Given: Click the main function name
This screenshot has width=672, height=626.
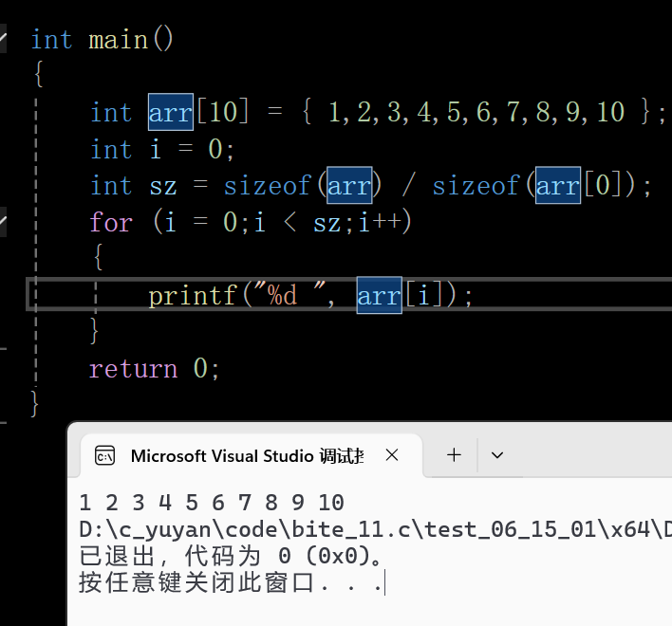Looking at the screenshot, I should pos(119,40).
